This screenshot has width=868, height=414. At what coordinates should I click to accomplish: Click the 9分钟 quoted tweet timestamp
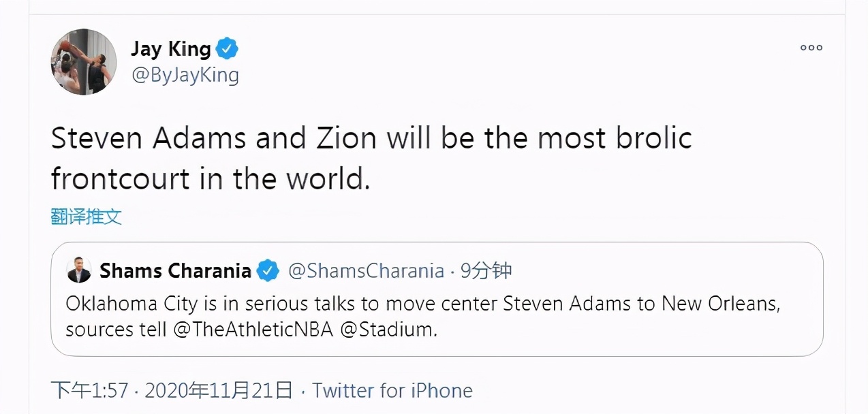(486, 271)
